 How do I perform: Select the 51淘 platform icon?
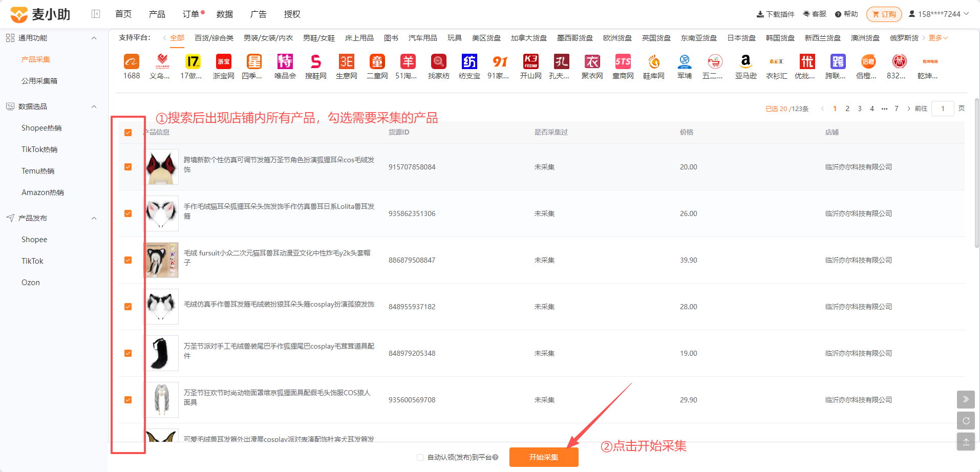tap(408, 62)
